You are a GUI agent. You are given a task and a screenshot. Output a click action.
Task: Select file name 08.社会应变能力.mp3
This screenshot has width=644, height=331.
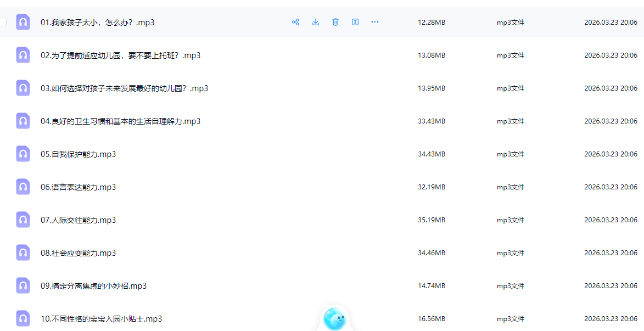pyautogui.click(x=78, y=253)
